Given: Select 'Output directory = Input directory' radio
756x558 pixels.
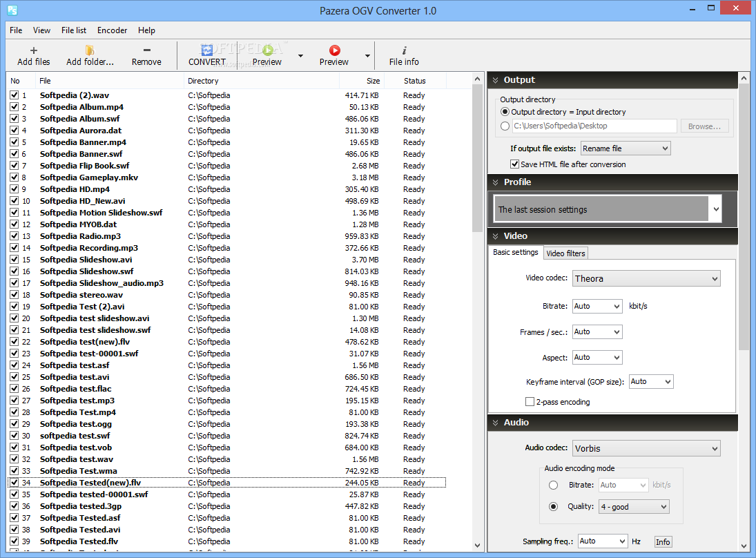Looking at the screenshot, I should pyautogui.click(x=505, y=112).
